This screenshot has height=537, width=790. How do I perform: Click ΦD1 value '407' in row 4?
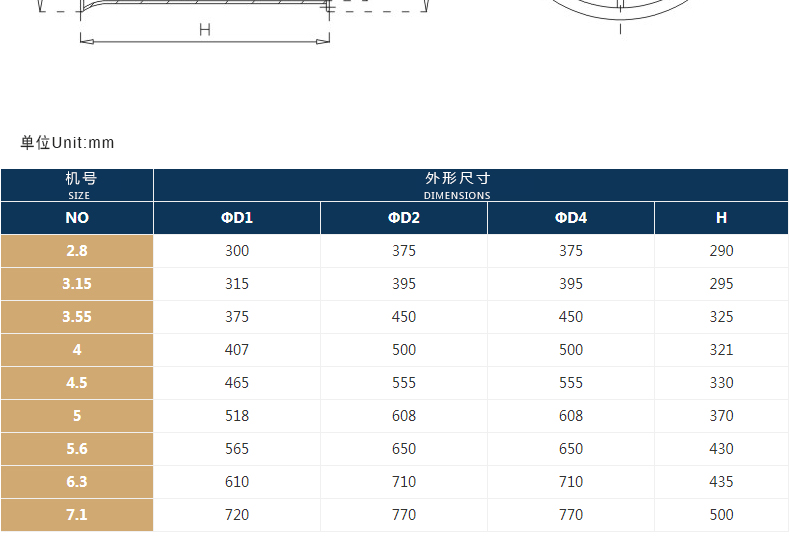pyautogui.click(x=237, y=350)
